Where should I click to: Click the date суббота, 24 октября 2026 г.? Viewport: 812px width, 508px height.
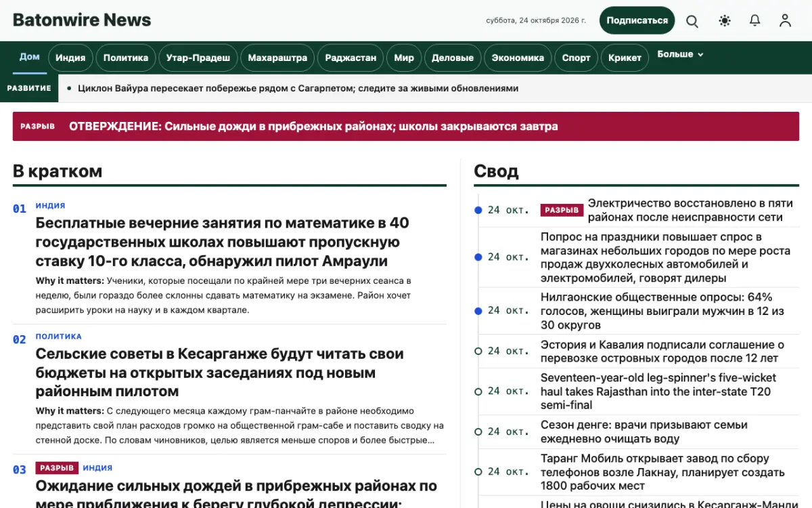click(x=536, y=20)
